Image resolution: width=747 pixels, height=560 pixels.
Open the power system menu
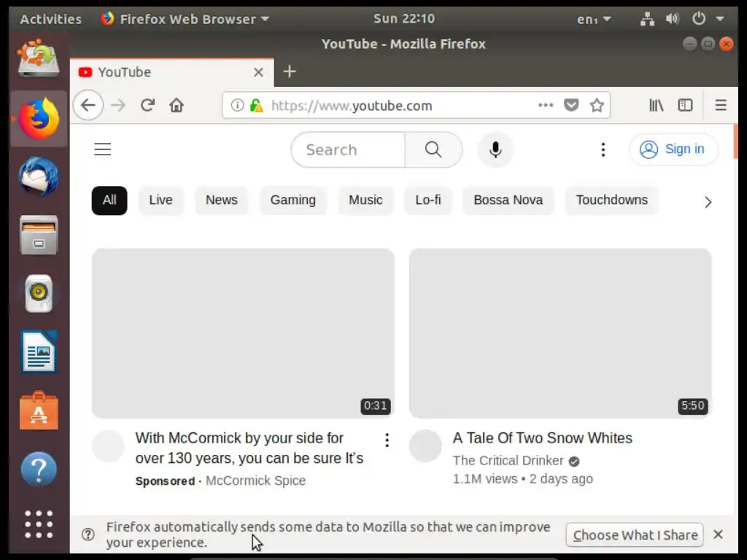[698, 18]
